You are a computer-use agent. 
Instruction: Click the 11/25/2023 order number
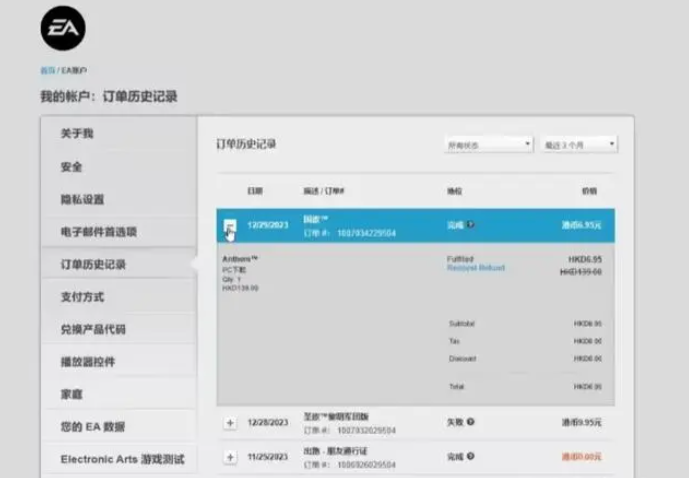click(366, 464)
